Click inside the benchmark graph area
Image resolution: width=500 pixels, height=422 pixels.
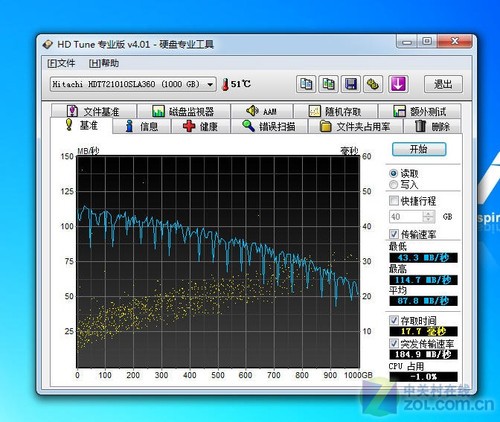pos(218,262)
